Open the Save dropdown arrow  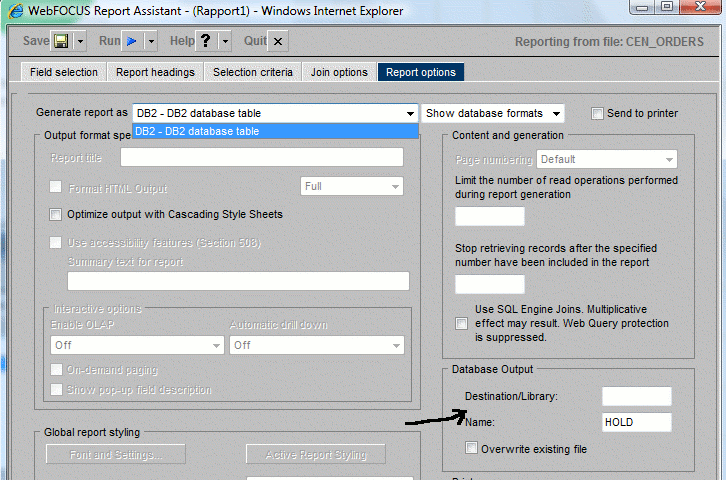pos(80,41)
